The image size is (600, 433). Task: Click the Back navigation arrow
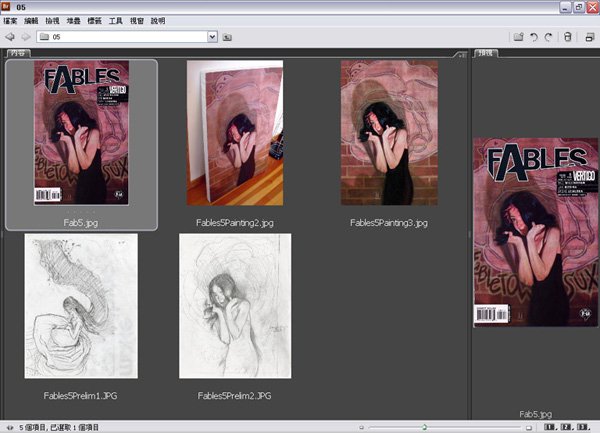point(9,37)
